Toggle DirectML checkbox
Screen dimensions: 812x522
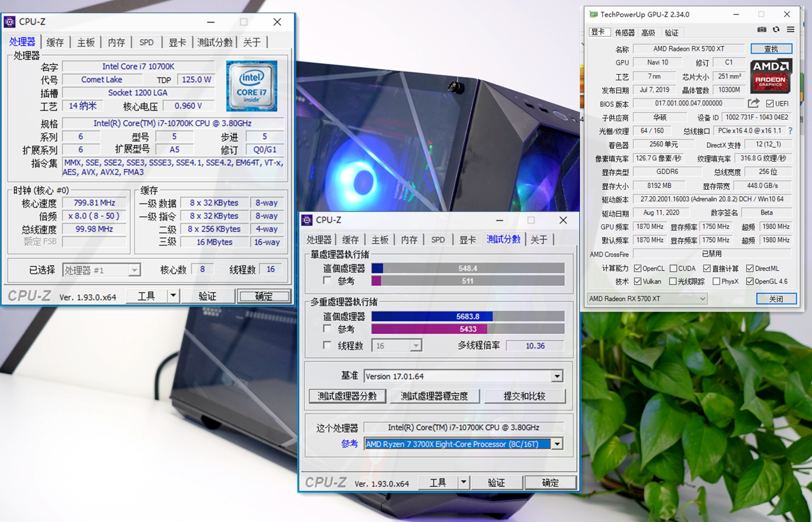pos(750,268)
